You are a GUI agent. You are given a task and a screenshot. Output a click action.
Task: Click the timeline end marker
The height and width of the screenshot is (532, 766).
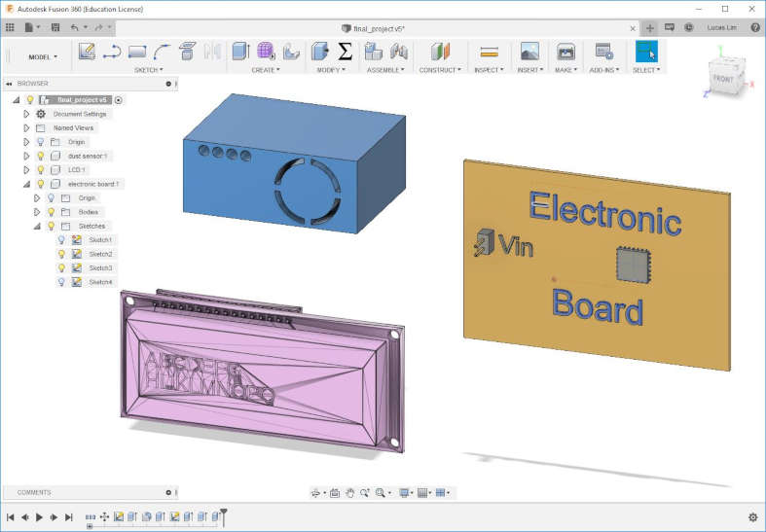(224, 516)
